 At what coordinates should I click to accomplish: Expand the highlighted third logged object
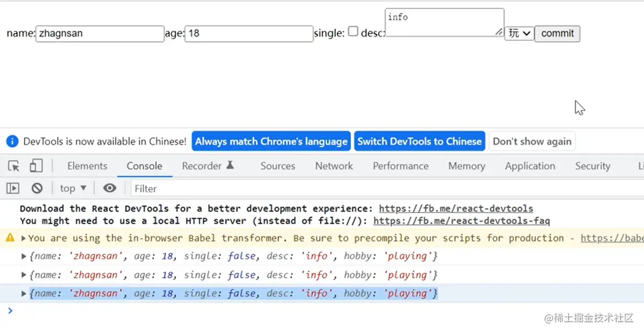coord(23,293)
